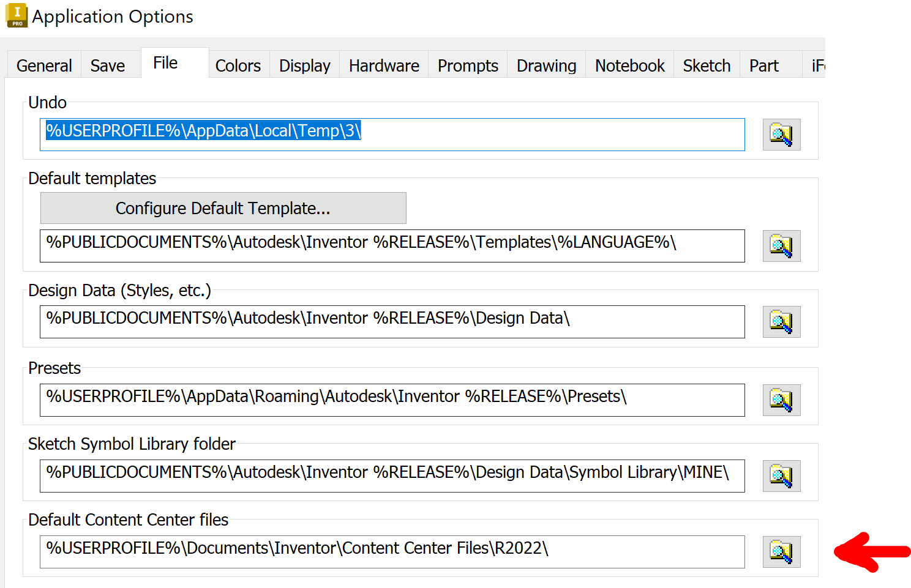Click the Inventor Pro application icon
This screenshot has height=588, width=911.
point(17,16)
